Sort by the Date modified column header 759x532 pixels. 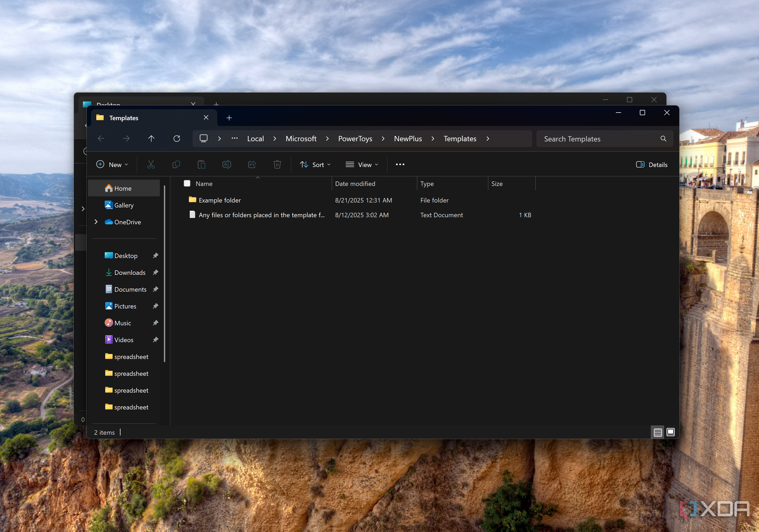(x=355, y=184)
